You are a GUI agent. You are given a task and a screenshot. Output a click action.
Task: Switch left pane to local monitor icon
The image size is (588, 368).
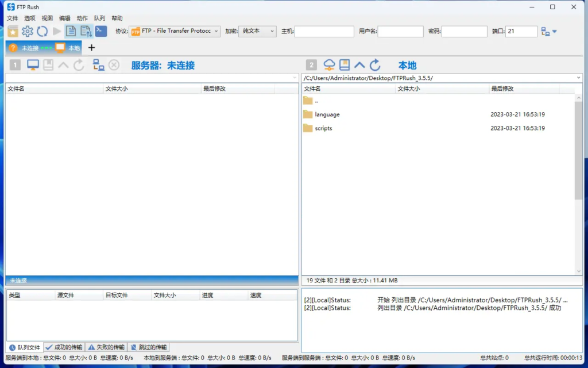(x=33, y=65)
